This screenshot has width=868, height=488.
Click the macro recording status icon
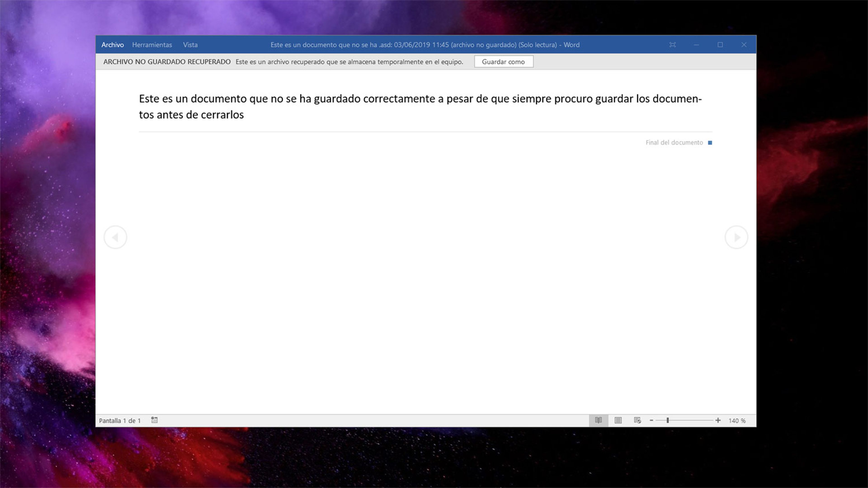click(x=154, y=420)
